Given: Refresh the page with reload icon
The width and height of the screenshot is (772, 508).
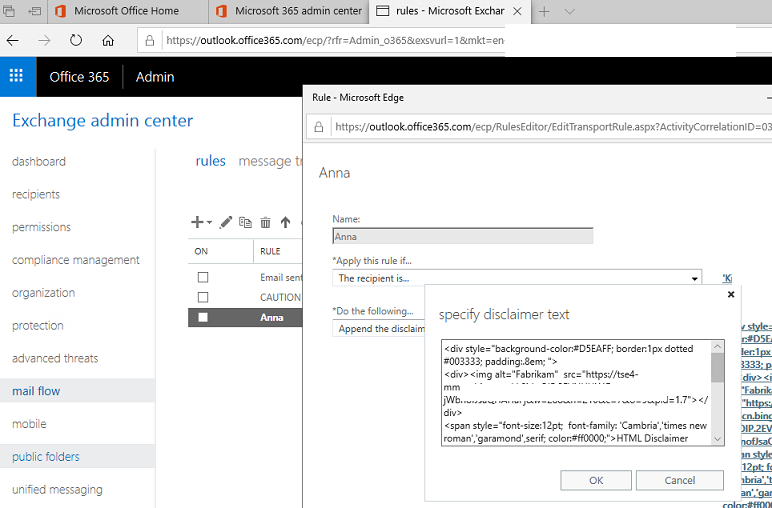Looking at the screenshot, I should (76, 40).
